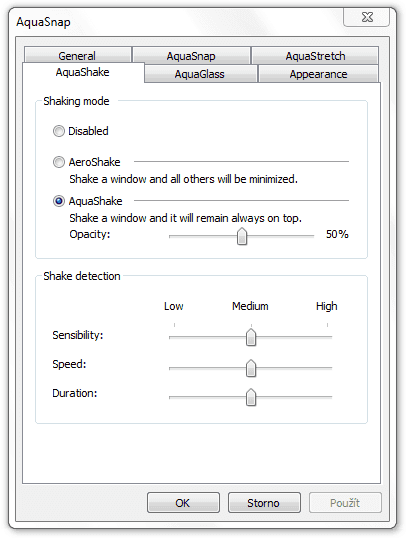The width and height of the screenshot is (407, 538).
Task: Click the Low label
Action: [x=174, y=306]
